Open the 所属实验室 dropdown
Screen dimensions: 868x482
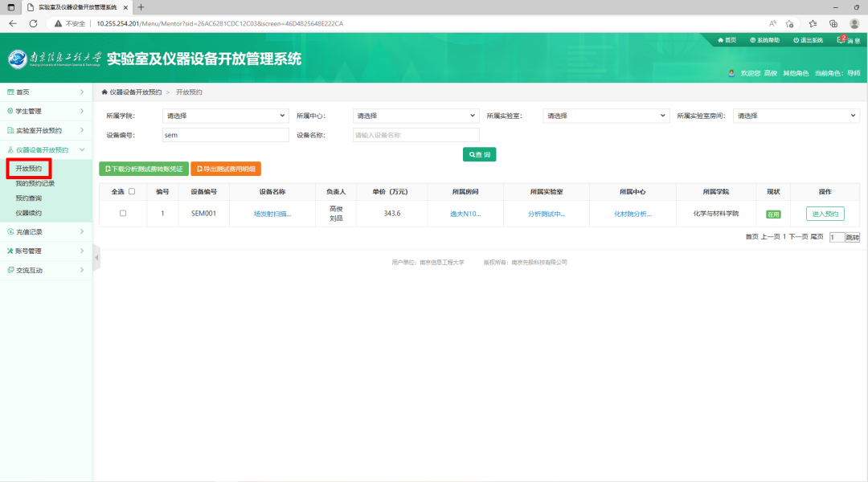coord(606,116)
